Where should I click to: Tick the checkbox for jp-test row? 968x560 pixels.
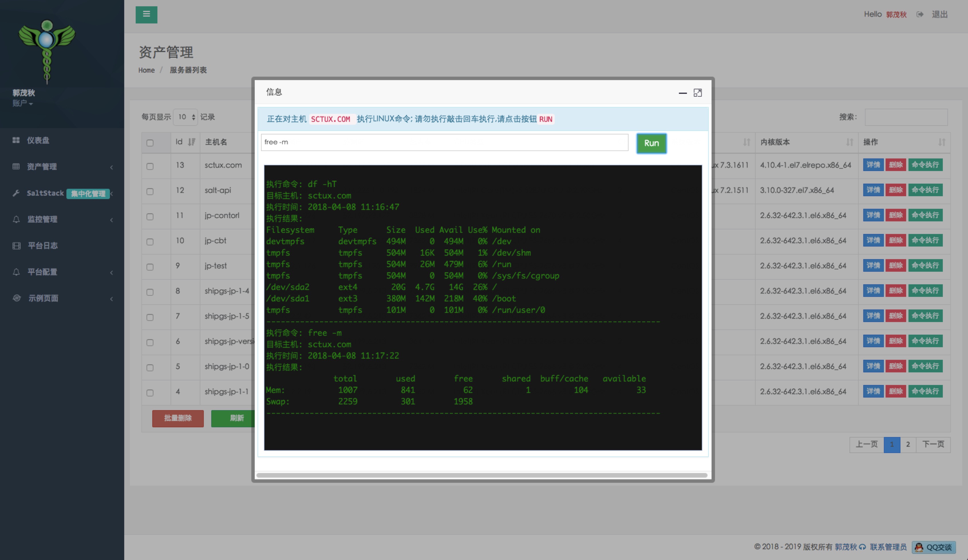pos(150,267)
